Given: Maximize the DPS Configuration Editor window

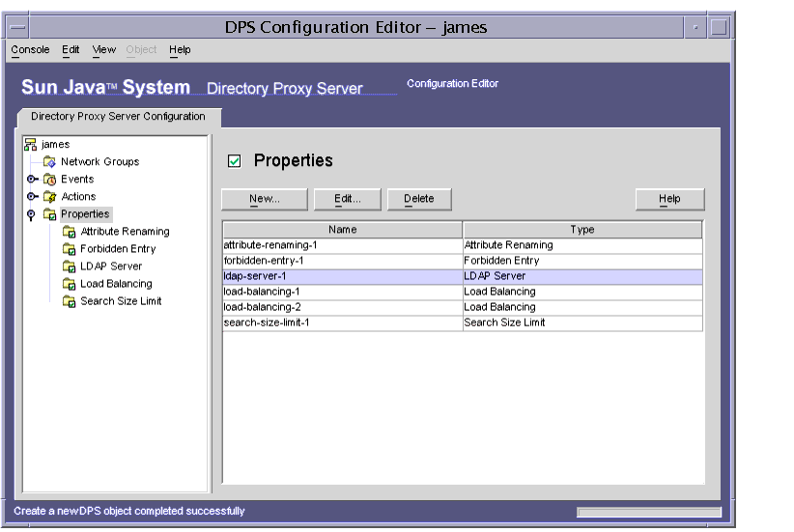Looking at the screenshot, I should pos(719,27).
